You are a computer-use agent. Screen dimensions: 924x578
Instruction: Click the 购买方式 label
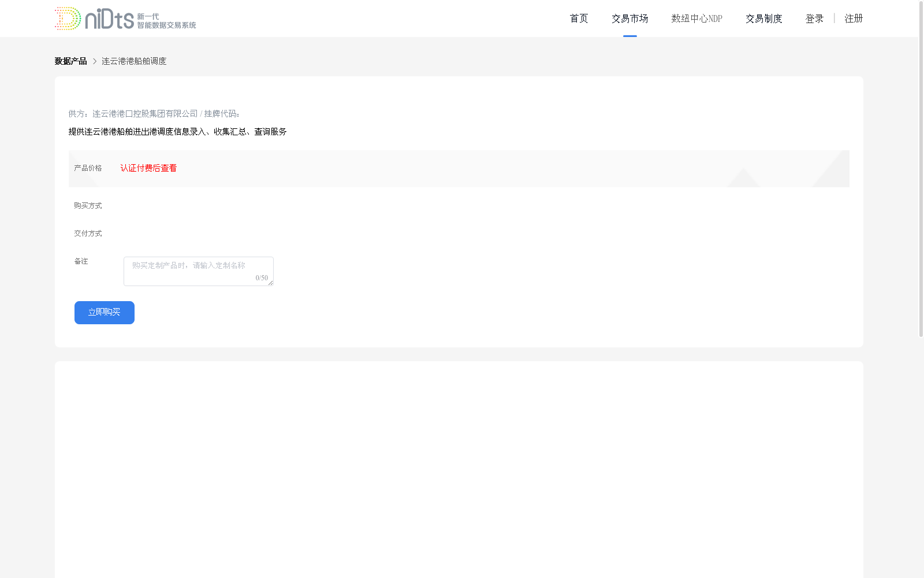[88, 206]
